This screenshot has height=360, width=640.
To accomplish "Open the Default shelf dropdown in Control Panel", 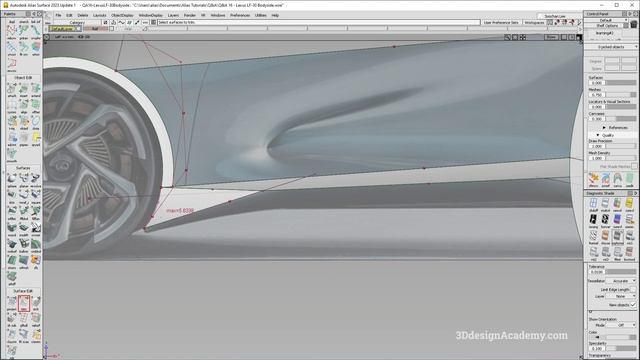I will [x=606, y=20].
